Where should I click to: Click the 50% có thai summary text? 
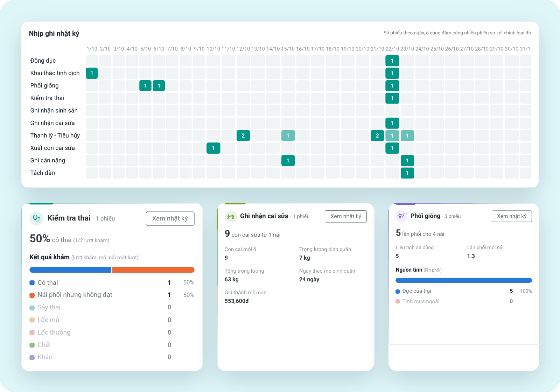click(x=70, y=239)
